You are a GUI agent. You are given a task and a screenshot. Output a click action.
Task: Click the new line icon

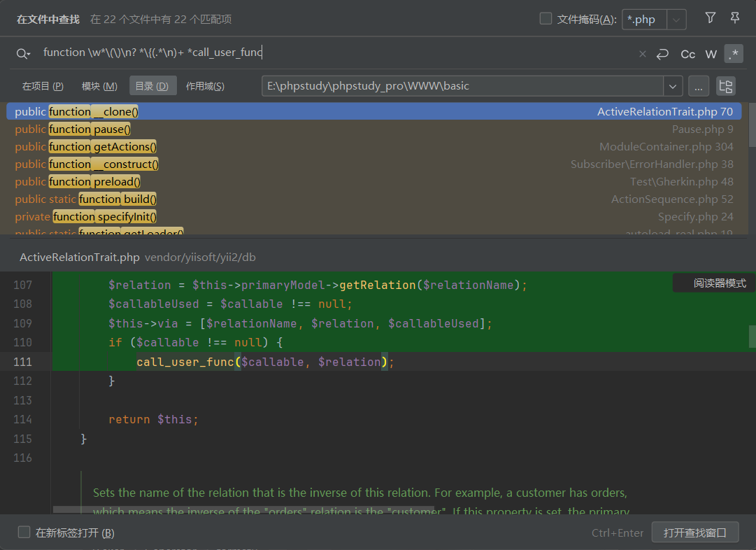click(x=663, y=54)
